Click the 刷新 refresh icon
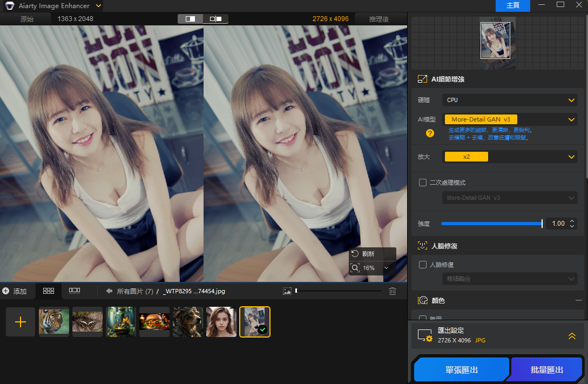Screen dimensions: 588x384 (x=355, y=254)
